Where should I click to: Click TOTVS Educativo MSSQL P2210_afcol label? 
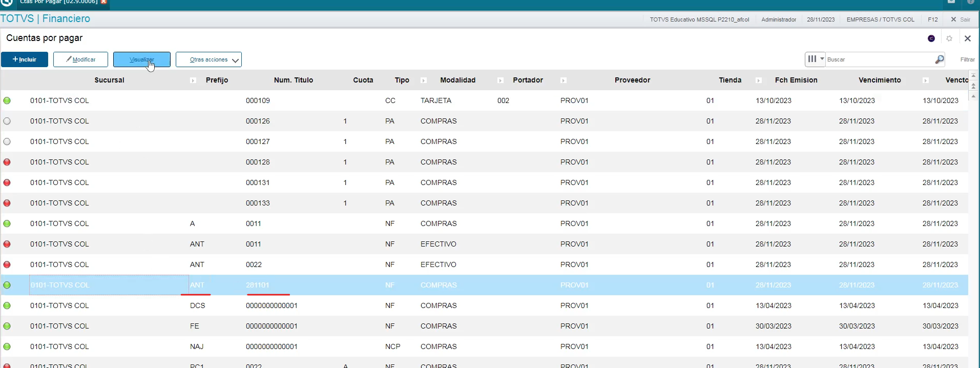click(699, 19)
